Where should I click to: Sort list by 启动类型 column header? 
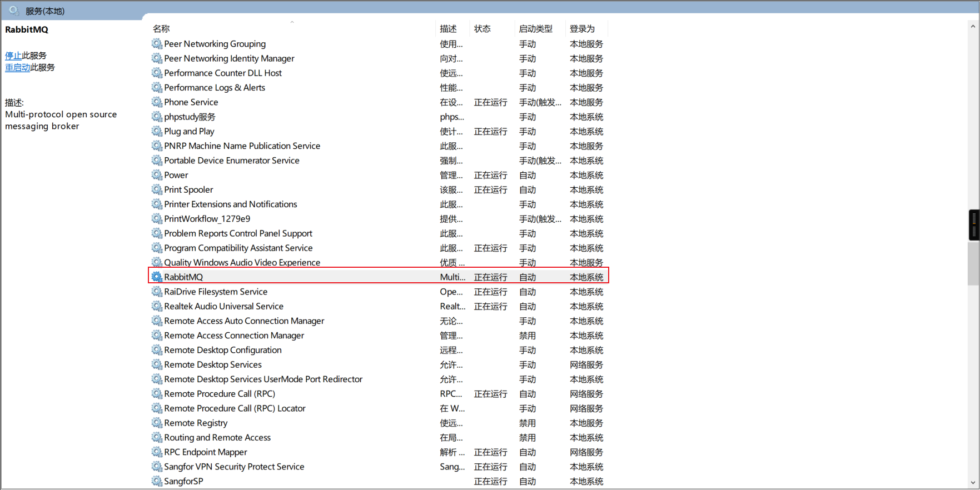(x=535, y=29)
